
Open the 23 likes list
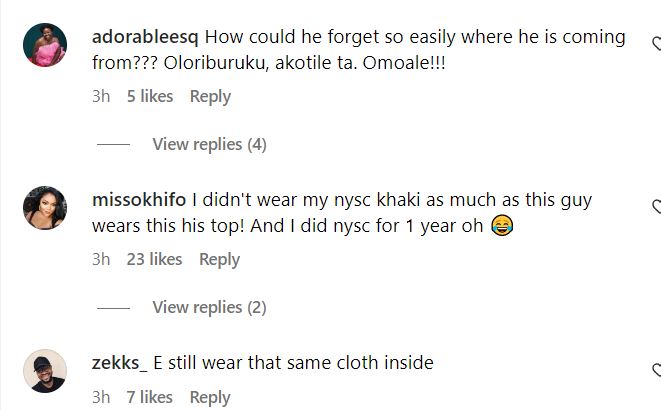pos(154,260)
